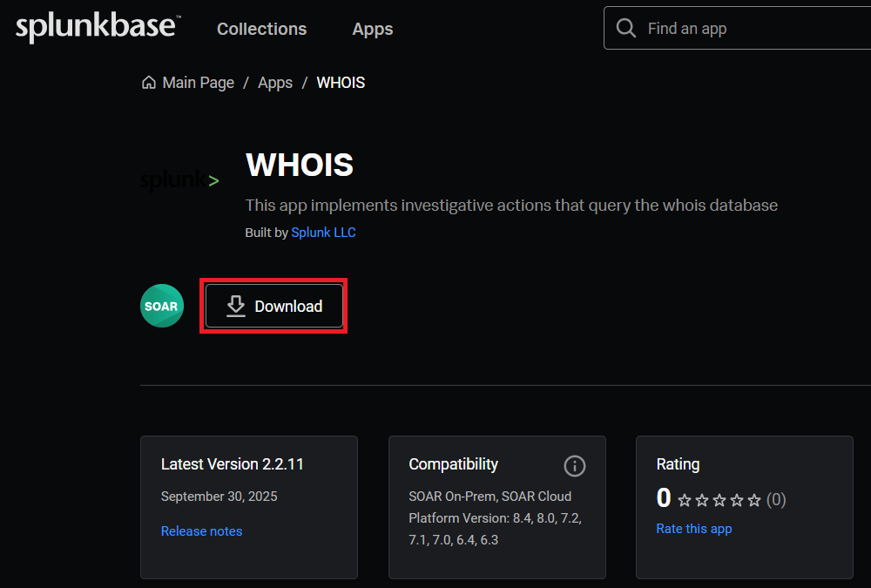The height and width of the screenshot is (588, 871).
Task: Navigate to Apps in the breadcrumb
Action: tap(275, 83)
